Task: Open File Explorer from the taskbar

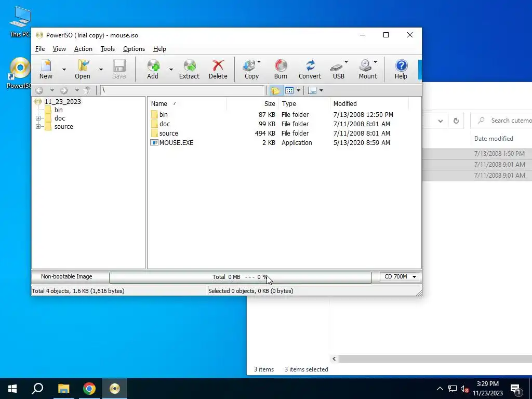Action: point(63,389)
